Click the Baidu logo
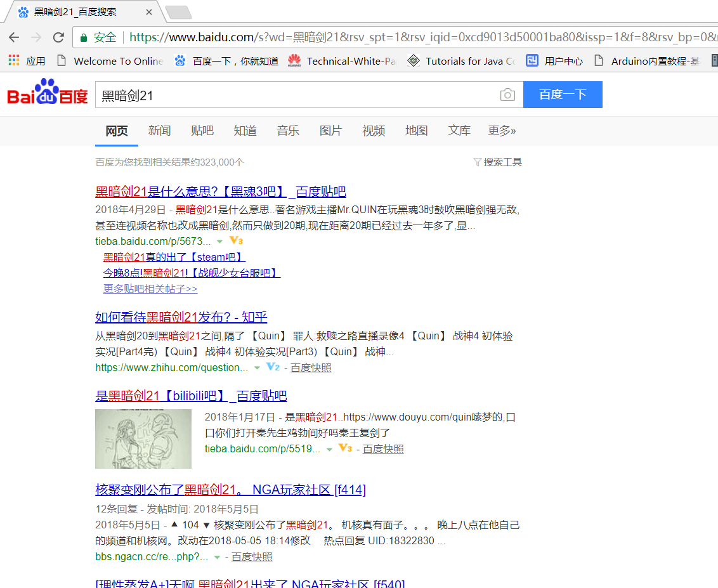The image size is (718, 588). 47,91
